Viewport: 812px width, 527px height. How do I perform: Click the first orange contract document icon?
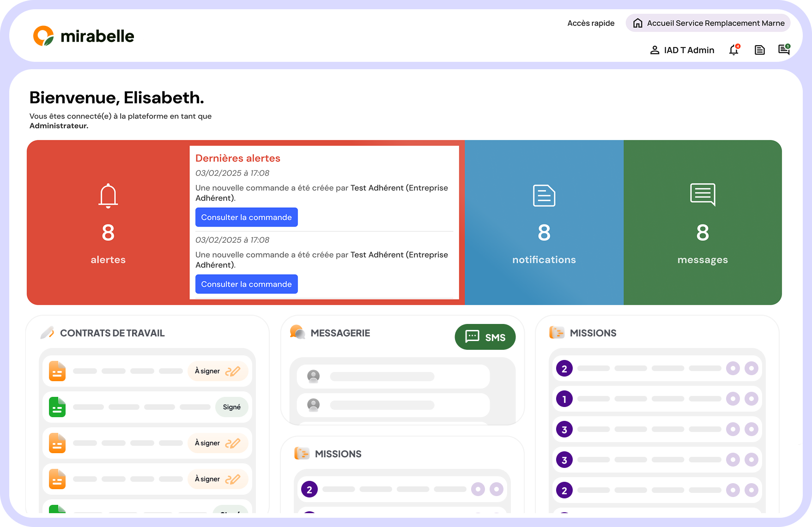(57, 371)
